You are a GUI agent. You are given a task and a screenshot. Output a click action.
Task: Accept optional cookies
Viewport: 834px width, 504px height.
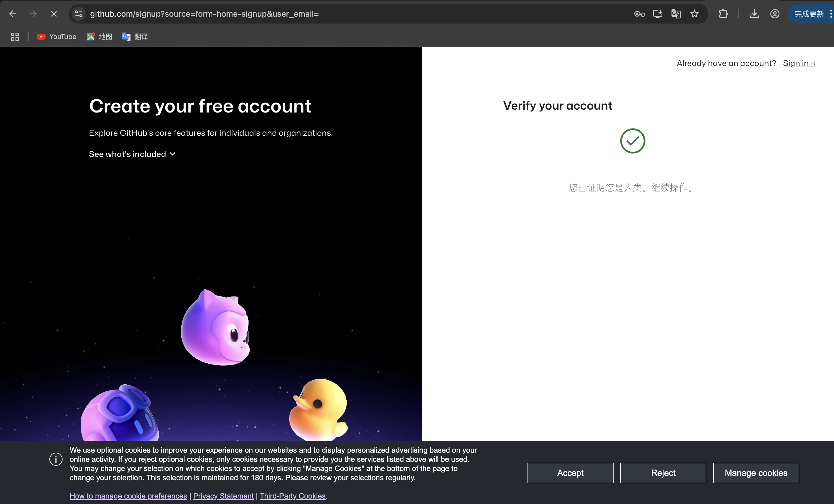(x=570, y=473)
